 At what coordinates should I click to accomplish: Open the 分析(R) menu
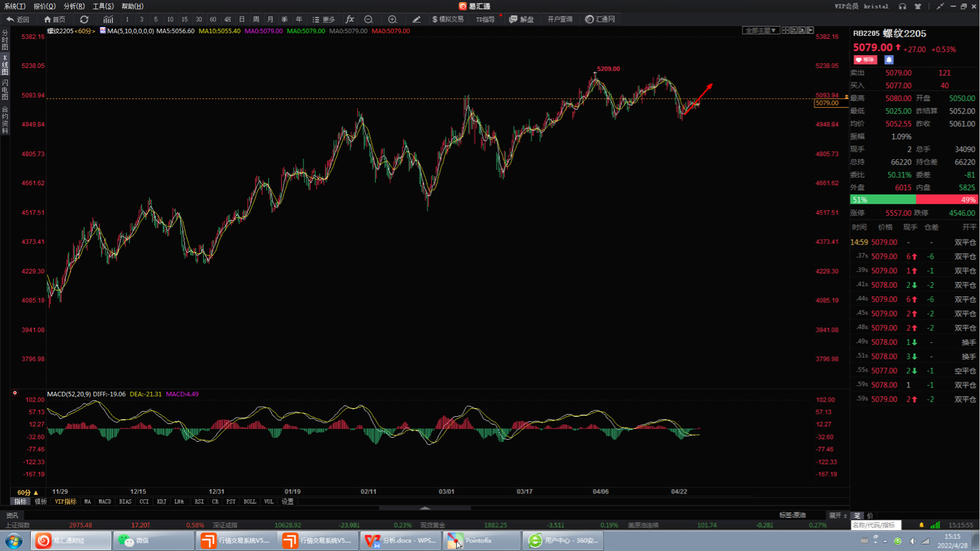pyautogui.click(x=74, y=6)
